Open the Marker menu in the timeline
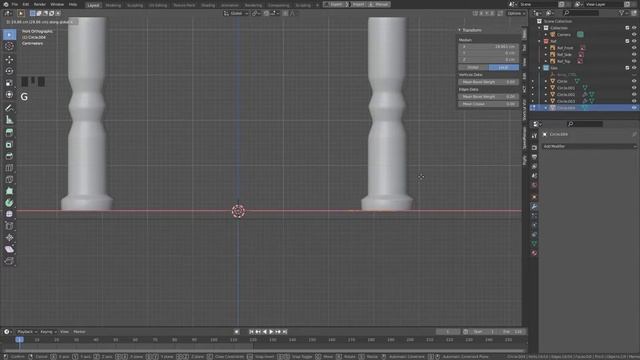This screenshot has height=360, width=640. click(80, 332)
